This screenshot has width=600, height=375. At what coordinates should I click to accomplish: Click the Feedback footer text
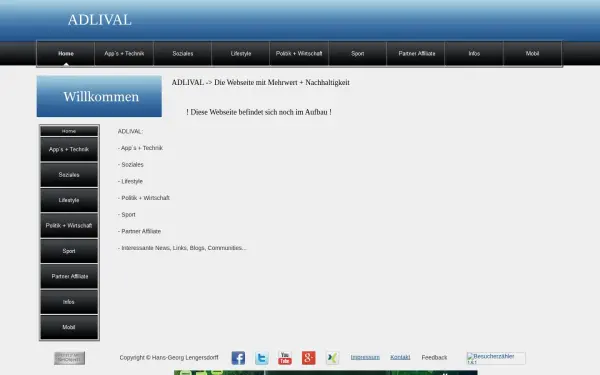[x=434, y=357]
